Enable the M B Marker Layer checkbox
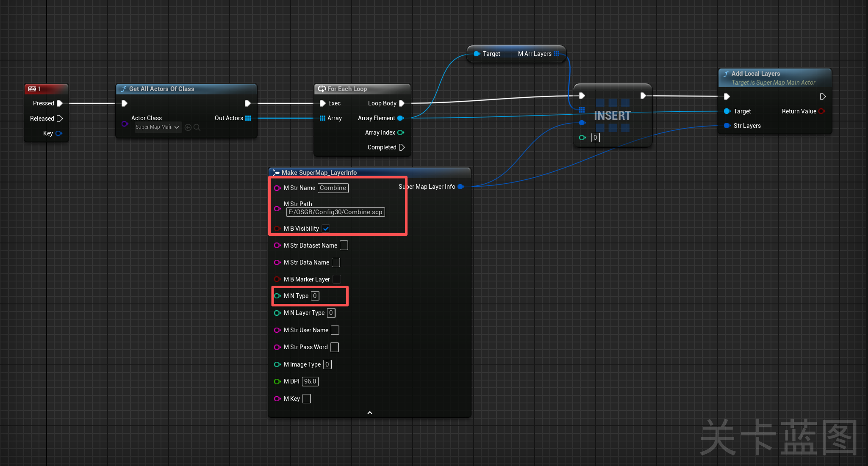Screen dimensions: 868x466 click(337, 279)
